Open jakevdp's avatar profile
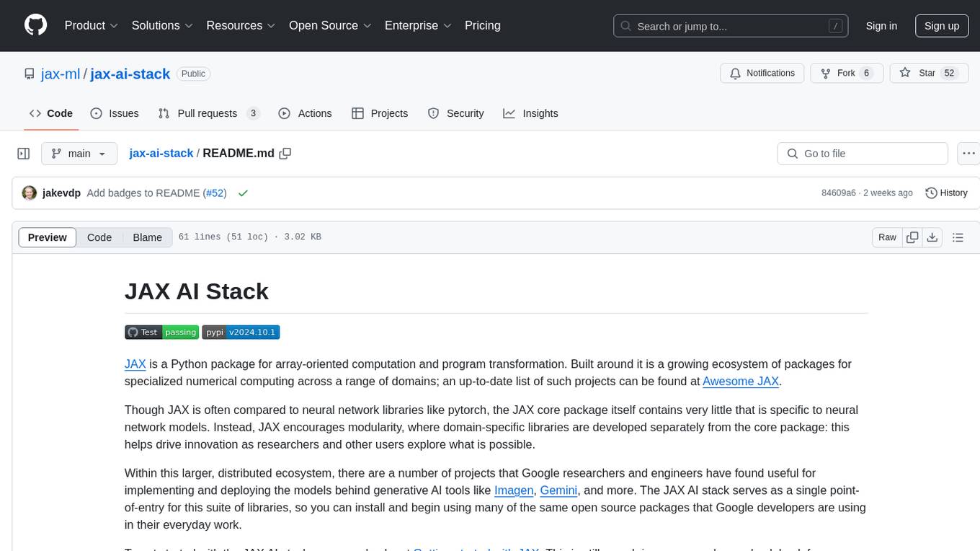The image size is (980, 551). (x=30, y=193)
